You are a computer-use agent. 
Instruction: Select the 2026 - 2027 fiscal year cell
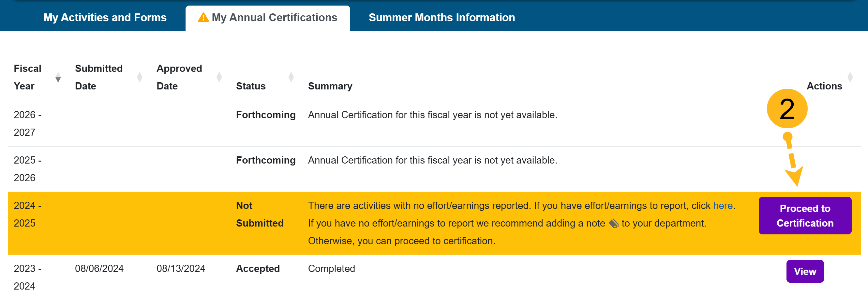[28, 123]
